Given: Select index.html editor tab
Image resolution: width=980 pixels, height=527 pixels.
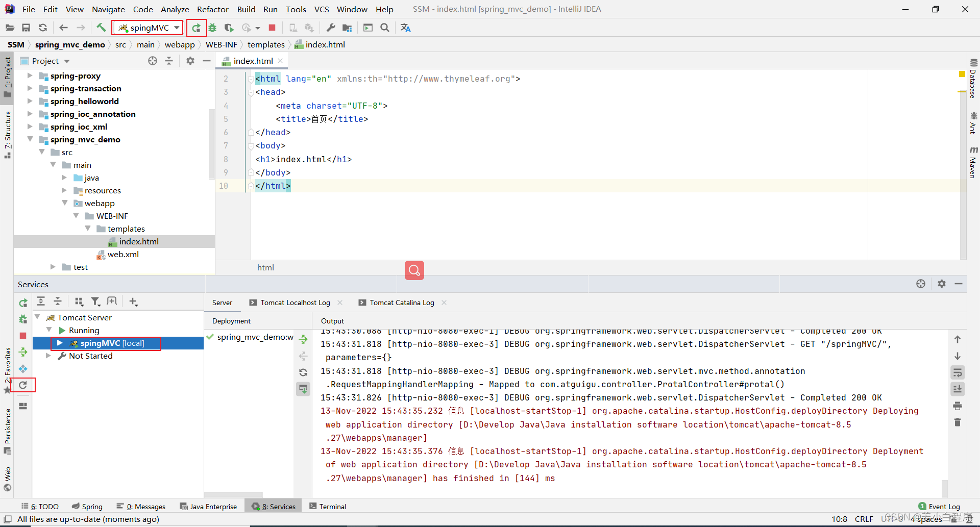Looking at the screenshot, I should (x=253, y=61).
